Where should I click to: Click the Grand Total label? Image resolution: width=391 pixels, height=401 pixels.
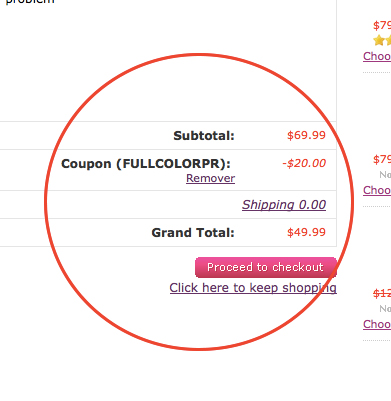tap(193, 233)
